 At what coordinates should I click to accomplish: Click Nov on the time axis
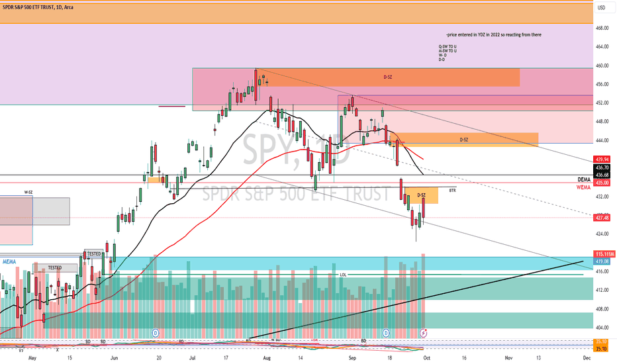508,358
